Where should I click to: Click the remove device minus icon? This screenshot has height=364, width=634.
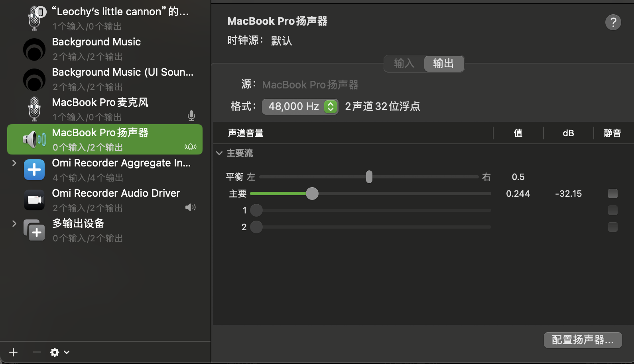[x=37, y=352]
